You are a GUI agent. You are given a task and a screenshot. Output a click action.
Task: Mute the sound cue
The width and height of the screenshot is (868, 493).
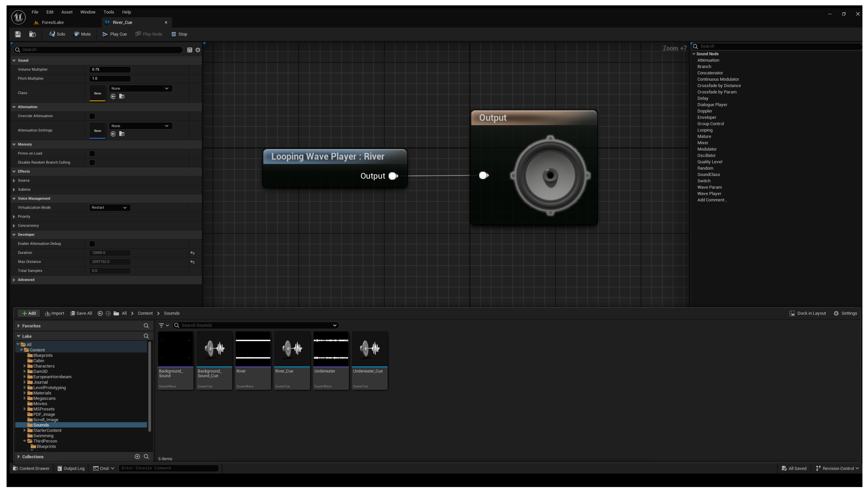click(x=82, y=34)
